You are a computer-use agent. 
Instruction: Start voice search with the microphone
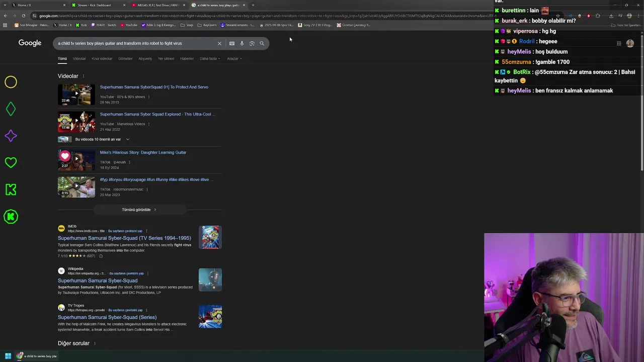[242, 43]
